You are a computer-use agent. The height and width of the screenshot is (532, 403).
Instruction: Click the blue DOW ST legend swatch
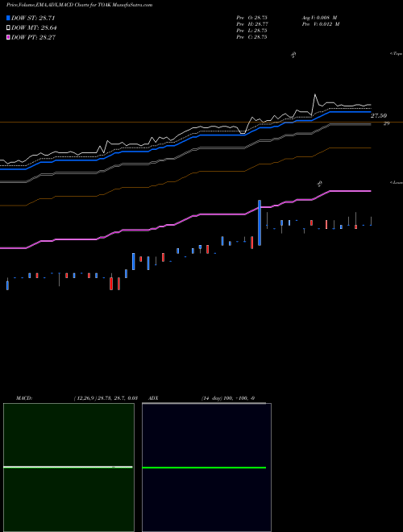[8, 18]
